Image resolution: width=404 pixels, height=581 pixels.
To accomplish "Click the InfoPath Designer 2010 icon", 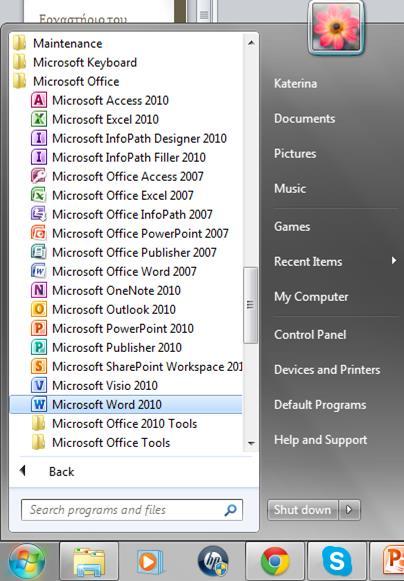I will [x=39, y=139].
